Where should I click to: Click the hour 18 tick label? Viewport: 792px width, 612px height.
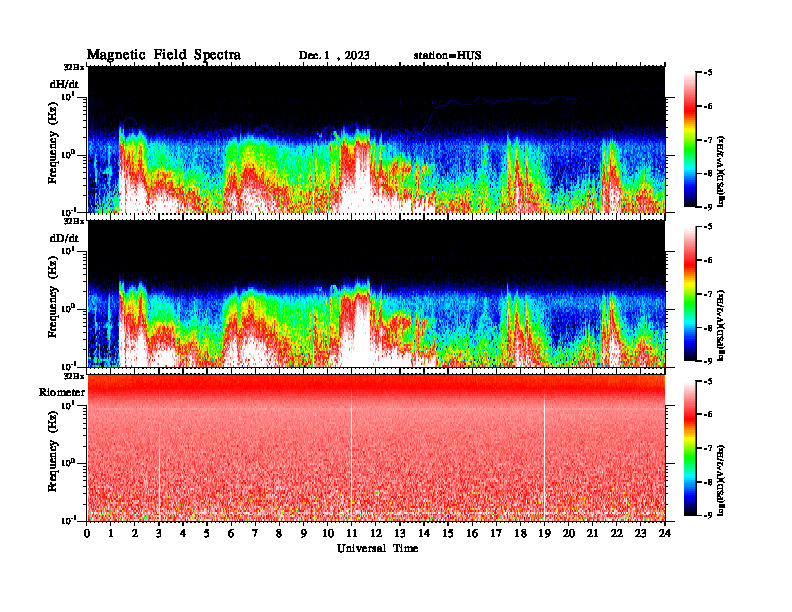pyautogui.click(x=520, y=533)
